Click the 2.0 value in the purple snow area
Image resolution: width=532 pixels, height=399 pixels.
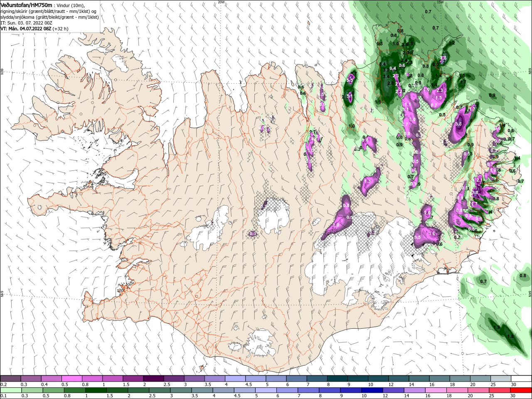pos(427,213)
